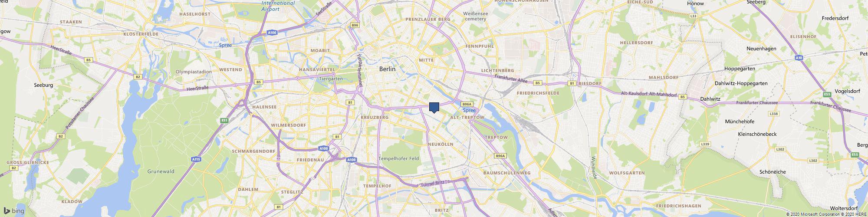The height and width of the screenshot is (217, 868).
Task: Click the Berlin city label
Action: point(387,69)
